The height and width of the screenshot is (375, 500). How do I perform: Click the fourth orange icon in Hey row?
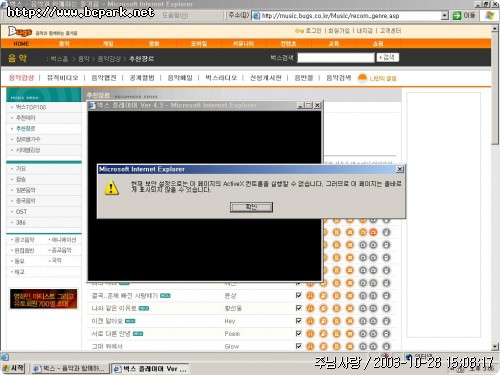[350, 321]
